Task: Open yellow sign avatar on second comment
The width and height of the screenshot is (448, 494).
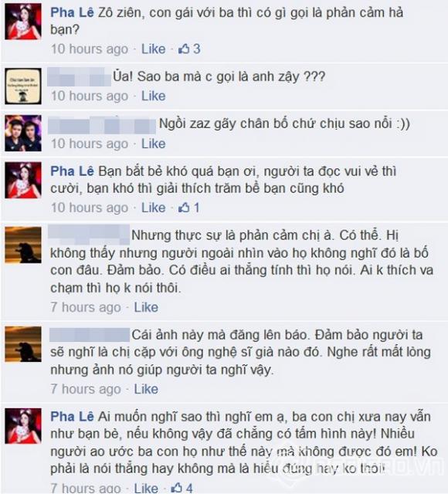Action: click(x=23, y=86)
